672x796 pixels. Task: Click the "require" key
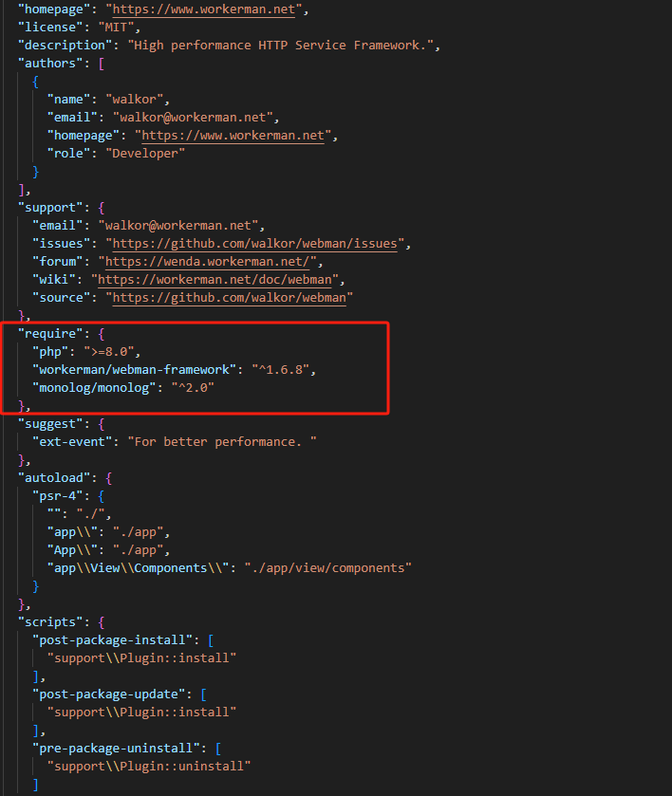click(50, 334)
